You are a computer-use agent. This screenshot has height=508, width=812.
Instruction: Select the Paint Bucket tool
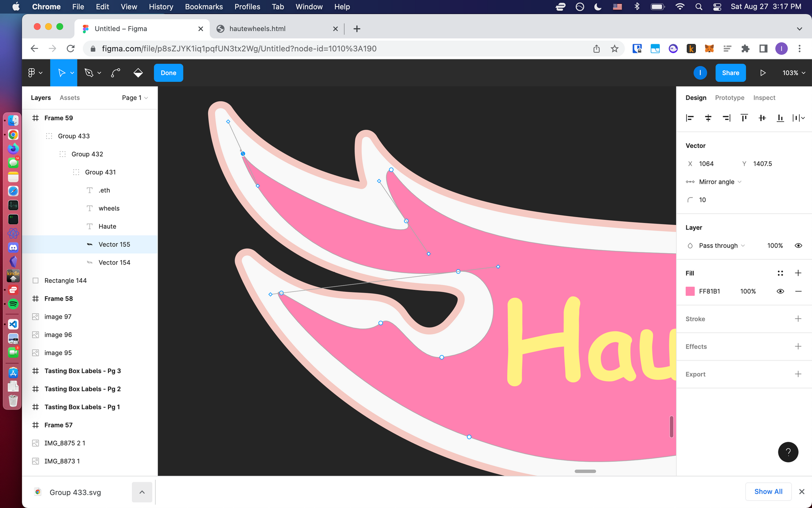138,73
